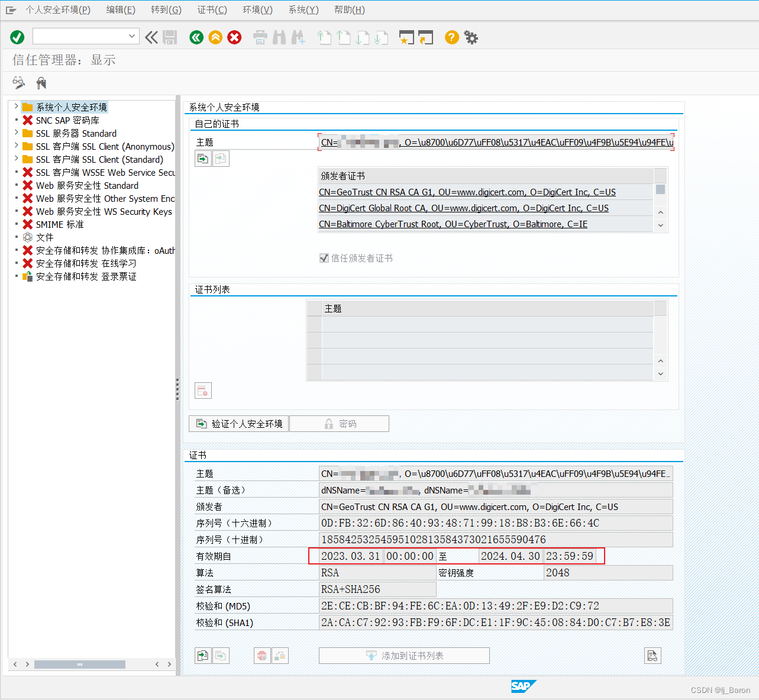Select SMIME 标准 tree item
Screen dimensions: 759x700
pyautogui.click(x=60, y=224)
